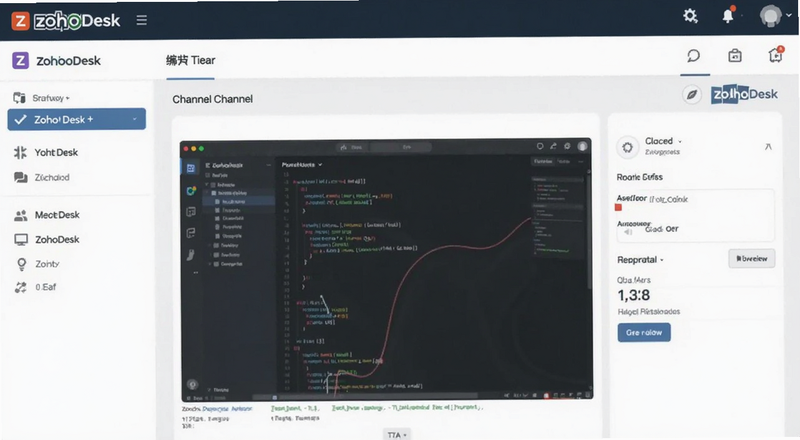Open the hamburger menu in the header

point(141,20)
